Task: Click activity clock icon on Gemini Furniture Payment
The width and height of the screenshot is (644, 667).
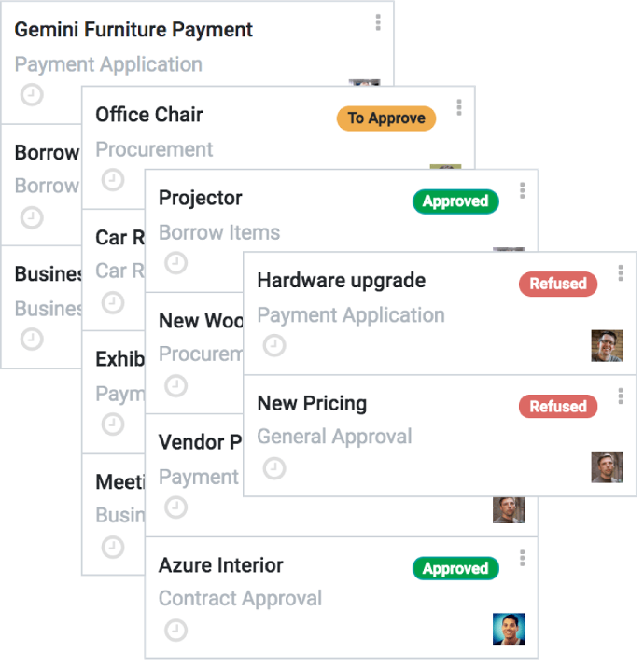Action: click(x=32, y=94)
